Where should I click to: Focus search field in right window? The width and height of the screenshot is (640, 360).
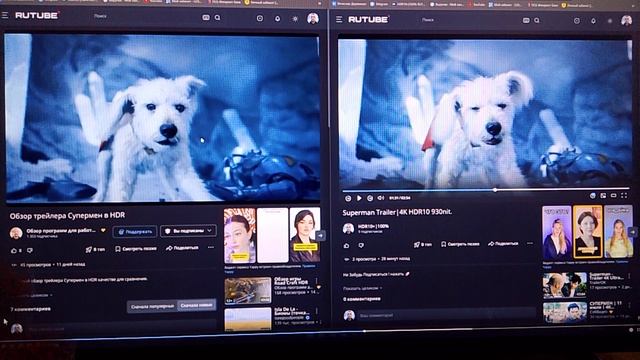coord(469,20)
